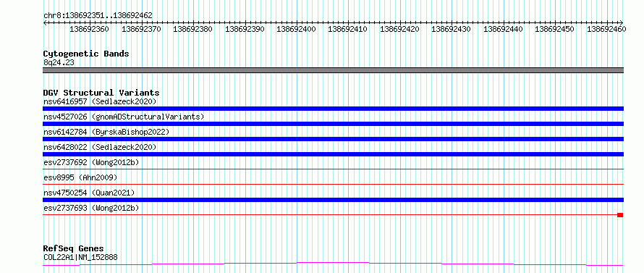Click variant label nsv6428022 (Sedlazeck2020)
The width and height of the screenshot is (644, 273).
point(100,147)
